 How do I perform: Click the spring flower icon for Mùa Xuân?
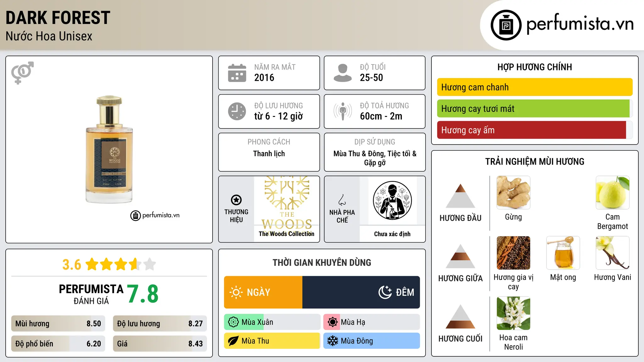click(x=233, y=322)
